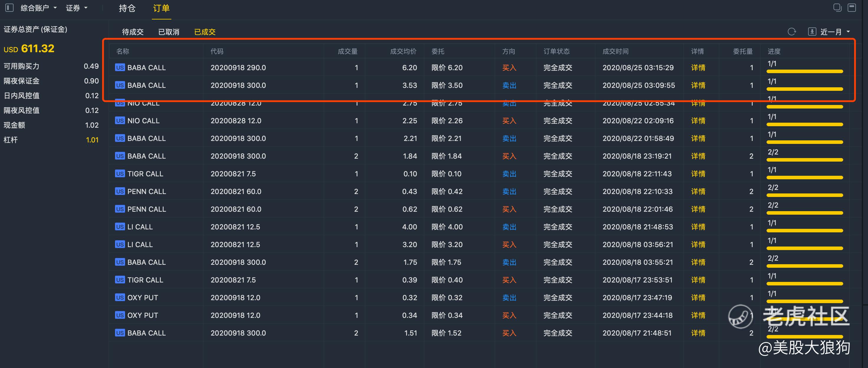Click the 现金额 value 1.02

coord(92,125)
